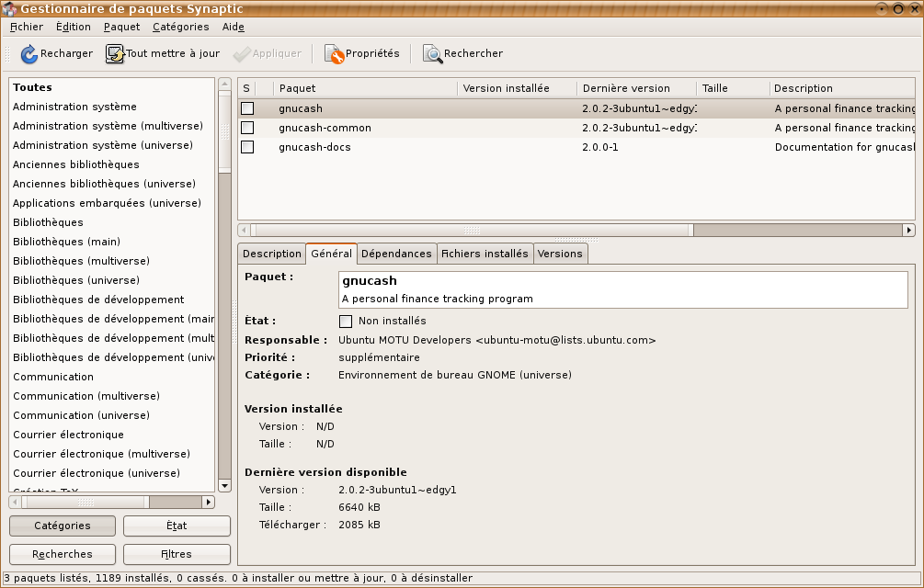
Task: Tick the status checkbox for gnucash
Action: click(247, 108)
